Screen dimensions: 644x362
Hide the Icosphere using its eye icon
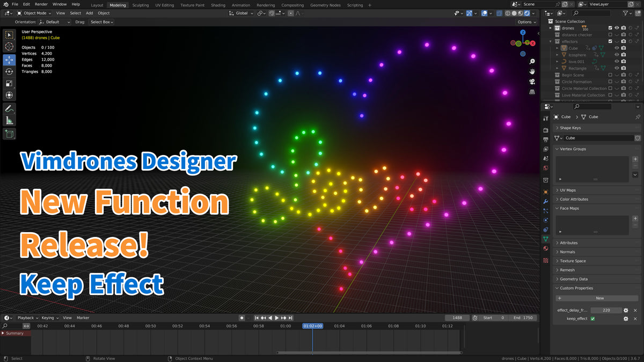616,55
